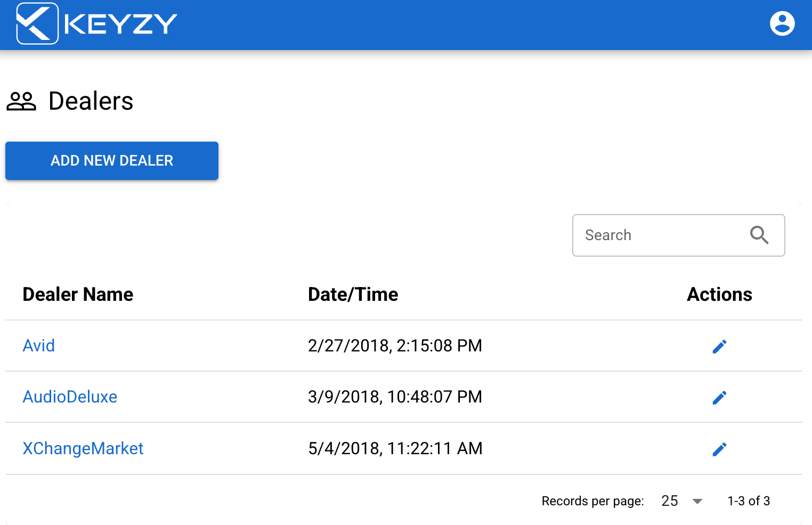Sort by the Date/Time column header

tap(353, 294)
